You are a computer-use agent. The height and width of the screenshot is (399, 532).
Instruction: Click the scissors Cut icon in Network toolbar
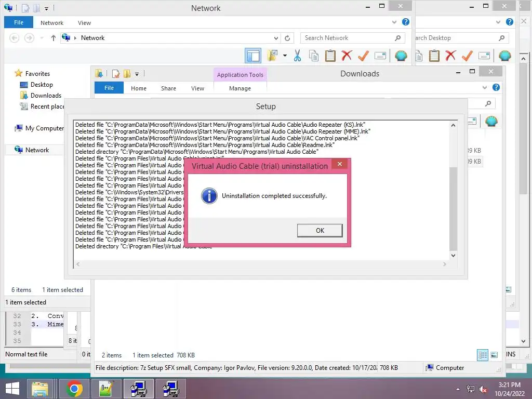point(298,56)
